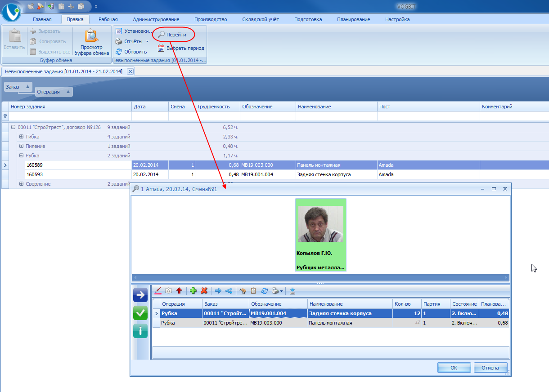Screen dimensions: 549x392
Task: Click the Номер задания filter input field
Action: tap(70, 116)
